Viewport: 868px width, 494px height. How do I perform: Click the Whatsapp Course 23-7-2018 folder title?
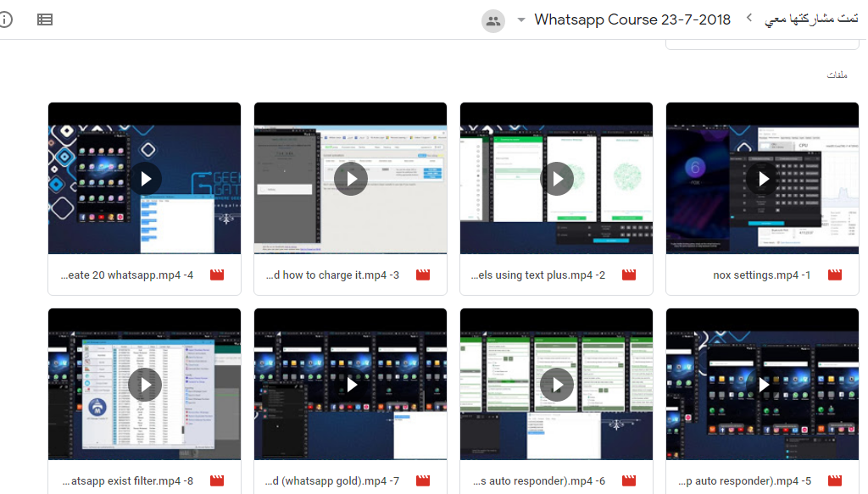coord(632,19)
